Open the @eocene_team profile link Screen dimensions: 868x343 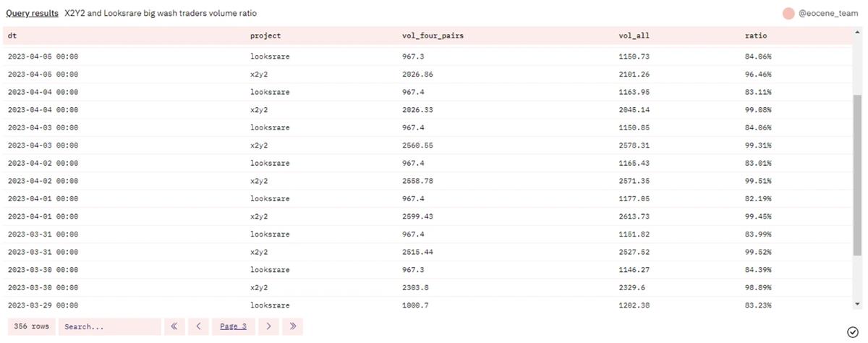tap(829, 13)
